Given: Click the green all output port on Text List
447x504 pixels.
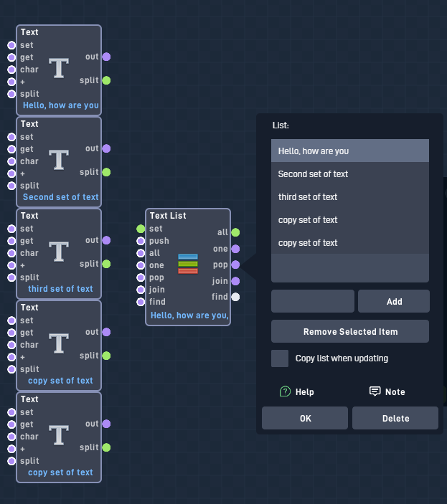Looking at the screenshot, I should [235, 232].
